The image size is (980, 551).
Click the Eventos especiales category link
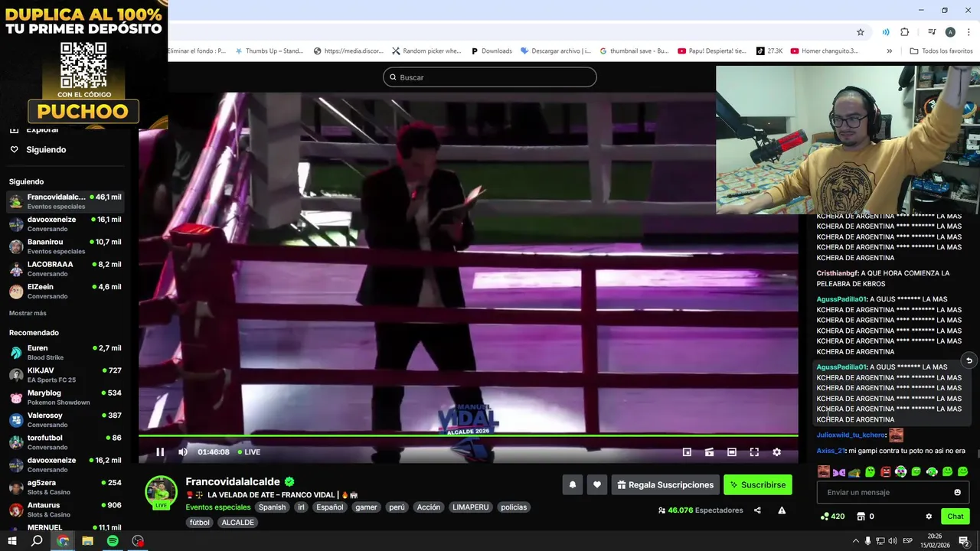tap(218, 507)
